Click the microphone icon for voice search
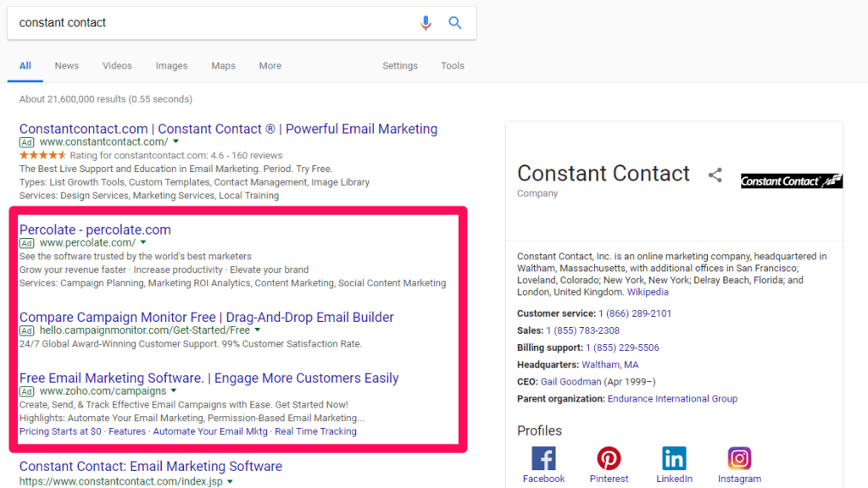This screenshot has width=868, height=488. (426, 23)
